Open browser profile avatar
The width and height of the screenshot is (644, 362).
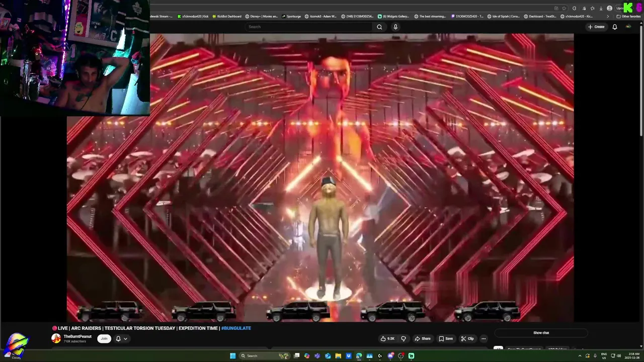point(609,9)
